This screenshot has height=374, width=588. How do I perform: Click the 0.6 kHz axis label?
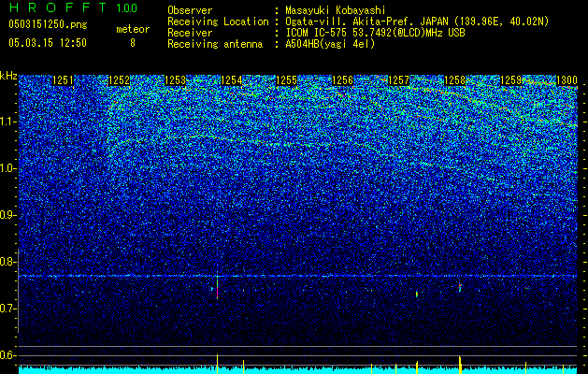tap(8, 355)
